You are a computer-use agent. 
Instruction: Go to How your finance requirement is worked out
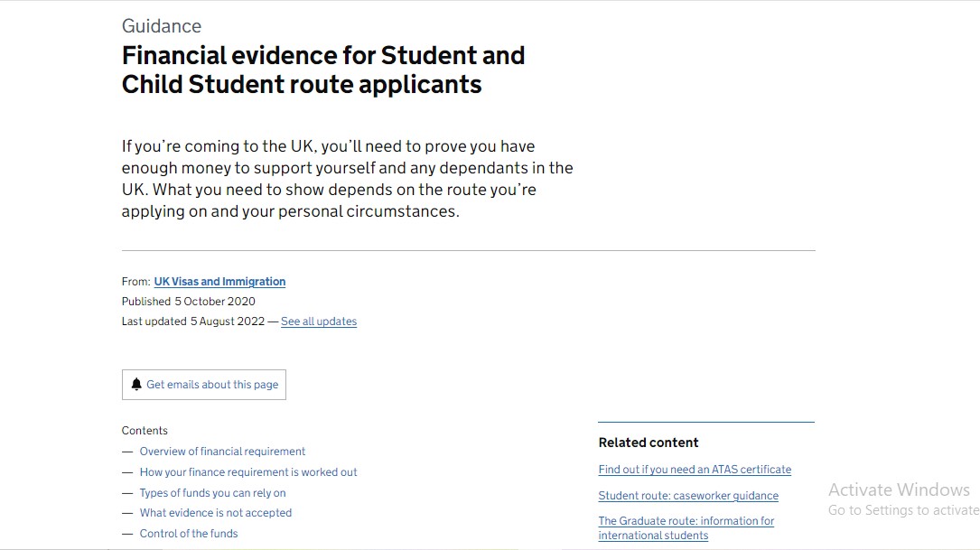(x=248, y=472)
